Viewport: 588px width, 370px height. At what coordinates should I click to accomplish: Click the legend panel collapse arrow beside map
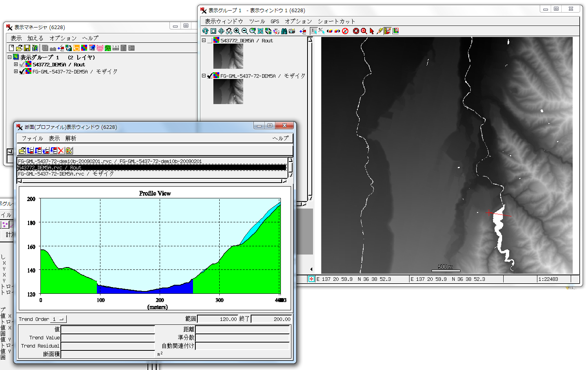[x=311, y=269]
